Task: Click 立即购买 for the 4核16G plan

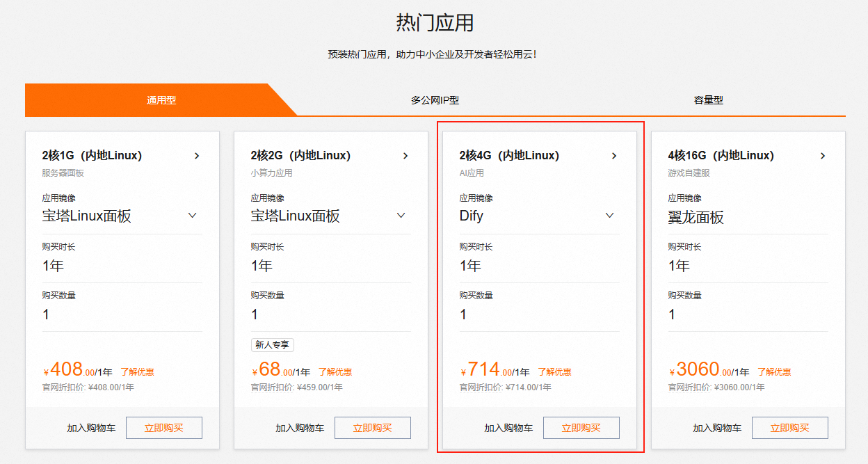Action: (789, 428)
